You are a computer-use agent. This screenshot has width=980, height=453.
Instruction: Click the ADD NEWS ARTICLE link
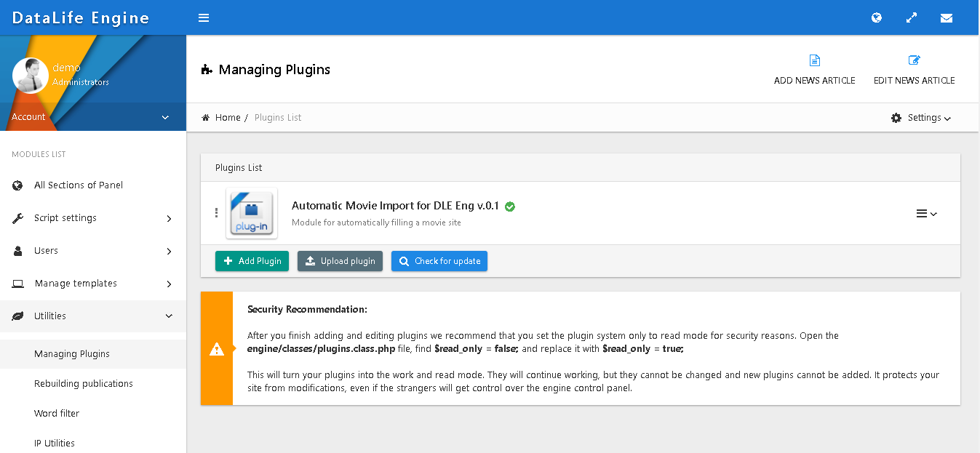click(815, 81)
